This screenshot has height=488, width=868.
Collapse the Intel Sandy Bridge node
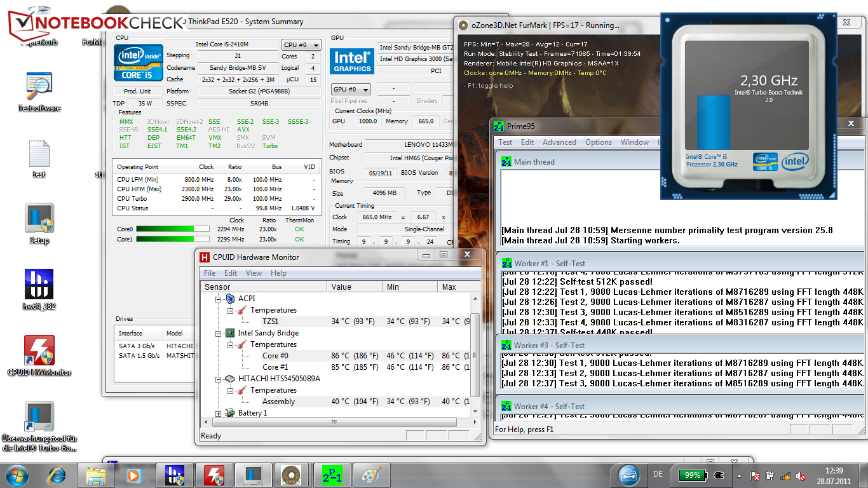click(219, 333)
